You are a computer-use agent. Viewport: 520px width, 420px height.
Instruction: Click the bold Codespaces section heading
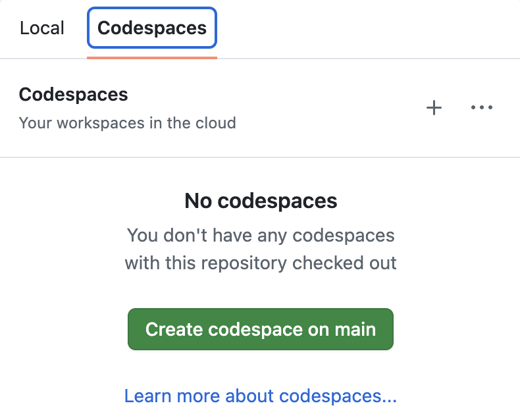[73, 95]
